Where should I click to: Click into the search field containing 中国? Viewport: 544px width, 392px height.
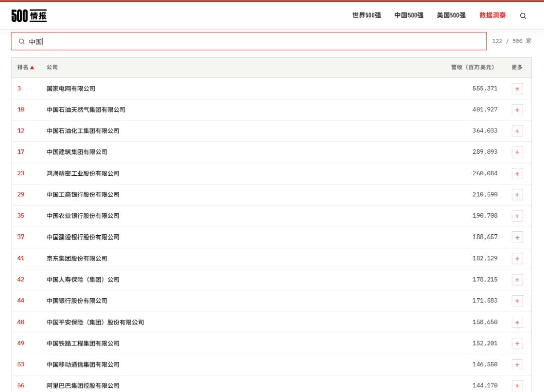tap(248, 41)
